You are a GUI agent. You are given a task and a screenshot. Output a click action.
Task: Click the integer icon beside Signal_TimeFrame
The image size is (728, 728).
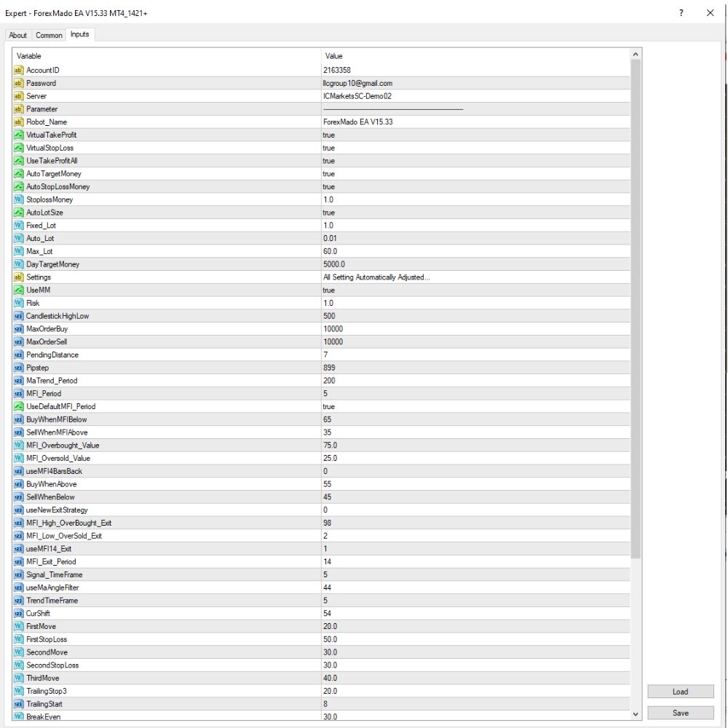19,574
